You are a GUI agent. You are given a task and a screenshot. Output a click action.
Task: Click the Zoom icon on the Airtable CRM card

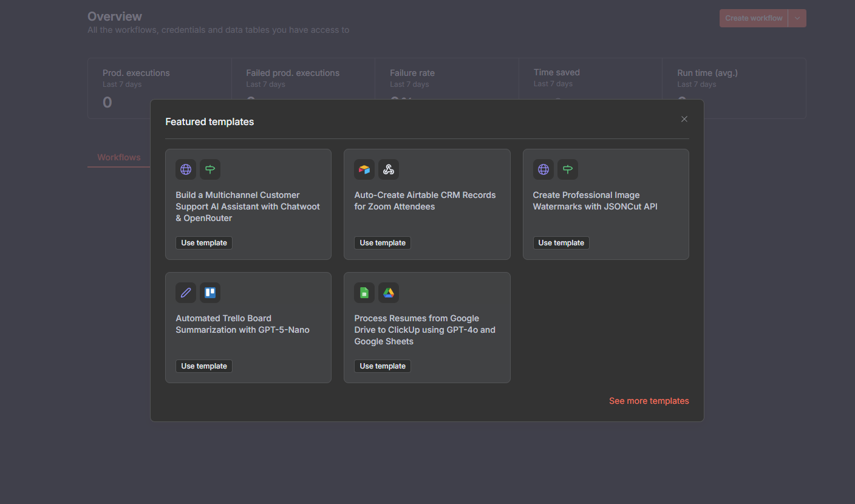pos(388,169)
